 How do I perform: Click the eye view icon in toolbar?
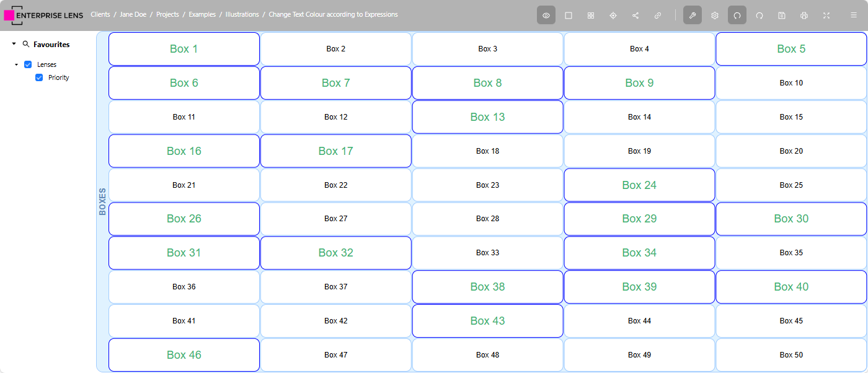pyautogui.click(x=546, y=15)
